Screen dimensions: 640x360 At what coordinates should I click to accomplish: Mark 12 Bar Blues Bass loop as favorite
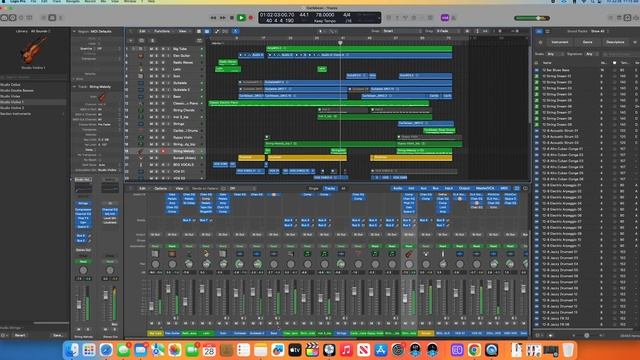point(614,70)
